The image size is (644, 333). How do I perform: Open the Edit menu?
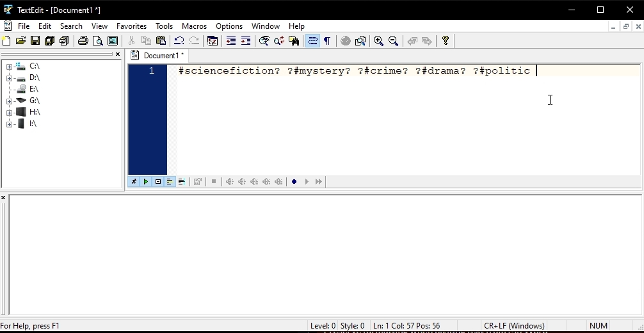[45, 26]
